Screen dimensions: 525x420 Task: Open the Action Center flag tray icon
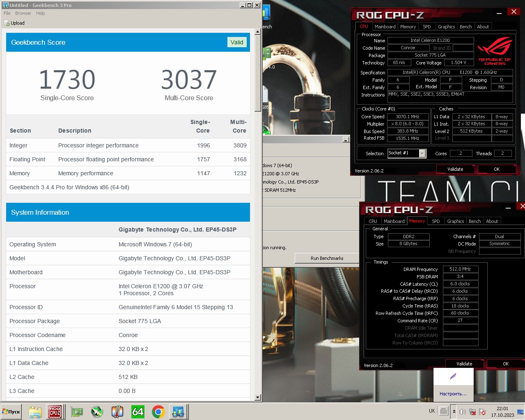[482, 411]
